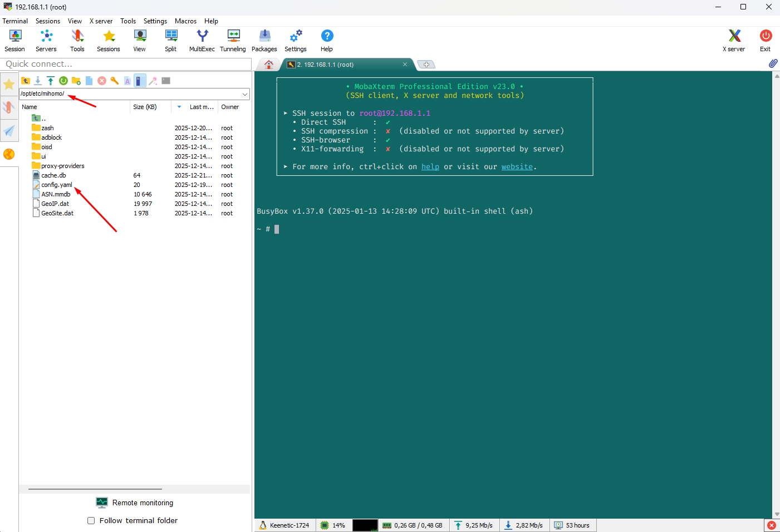Open config.yaml in the mihomo folder
This screenshot has height=532, width=780.
(56, 184)
